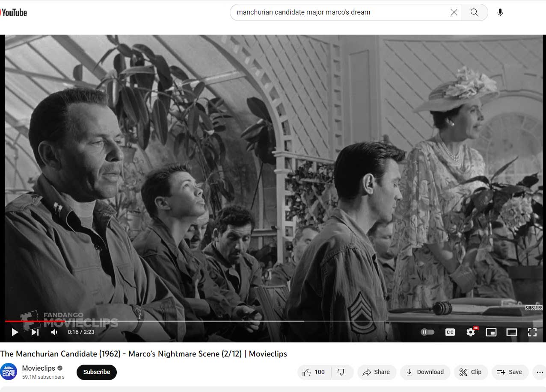Save the video to a playlist
546x392 pixels.
click(510, 372)
